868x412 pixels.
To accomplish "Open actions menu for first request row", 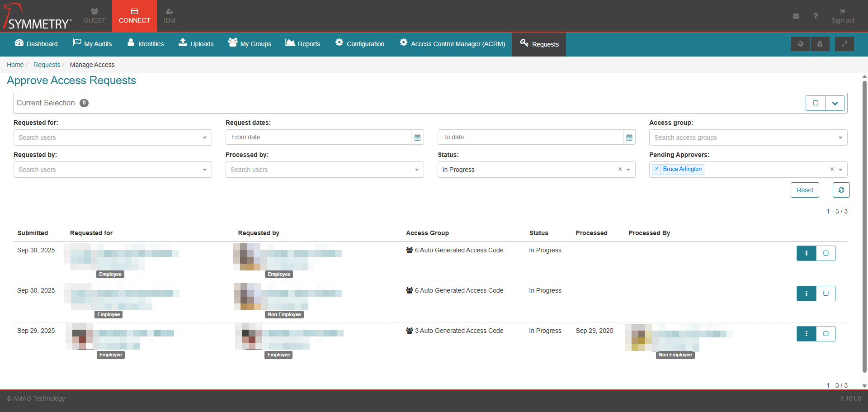I will click(806, 253).
